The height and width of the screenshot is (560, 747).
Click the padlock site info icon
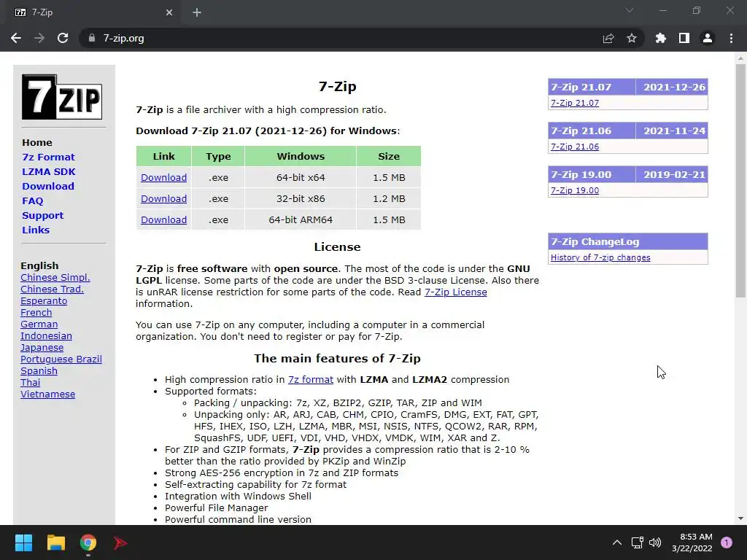click(91, 38)
